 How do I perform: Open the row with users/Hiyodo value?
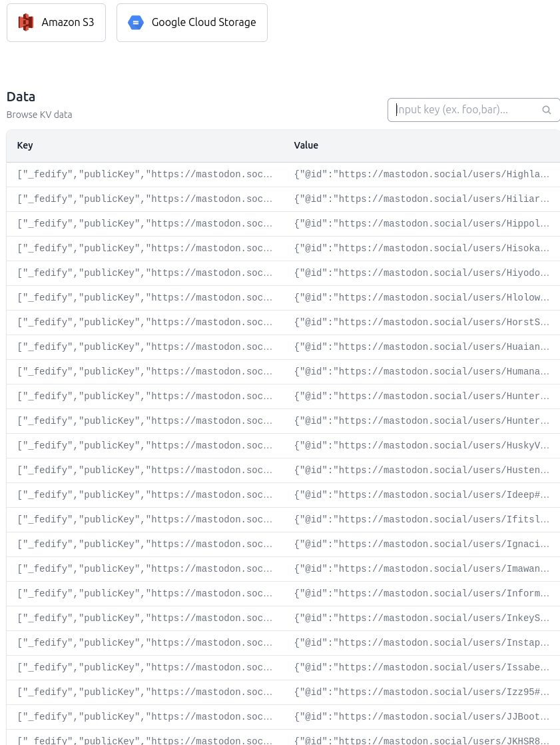(283, 273)
